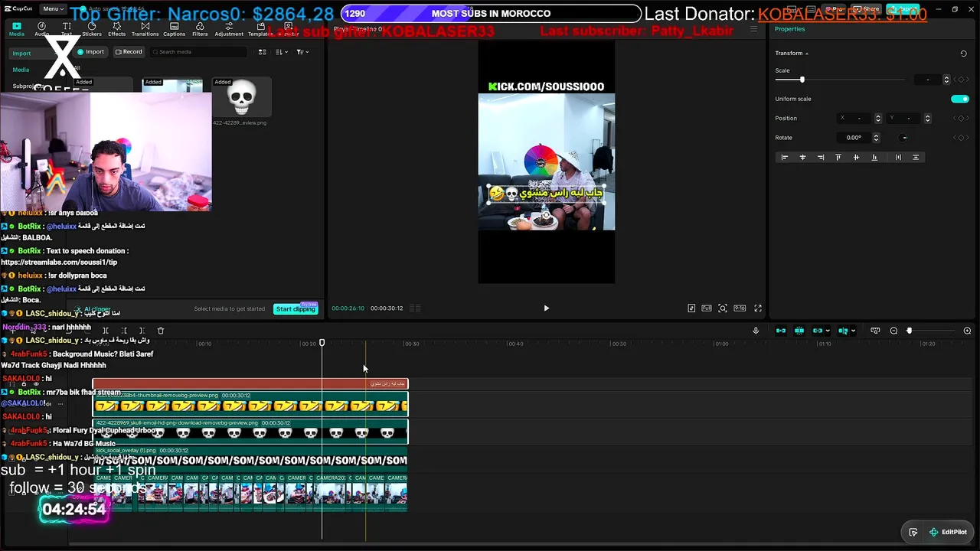Open the Media tab in CapCut toolbar
The width and height of the screenshot is (980, 551).
pos(16,29)
